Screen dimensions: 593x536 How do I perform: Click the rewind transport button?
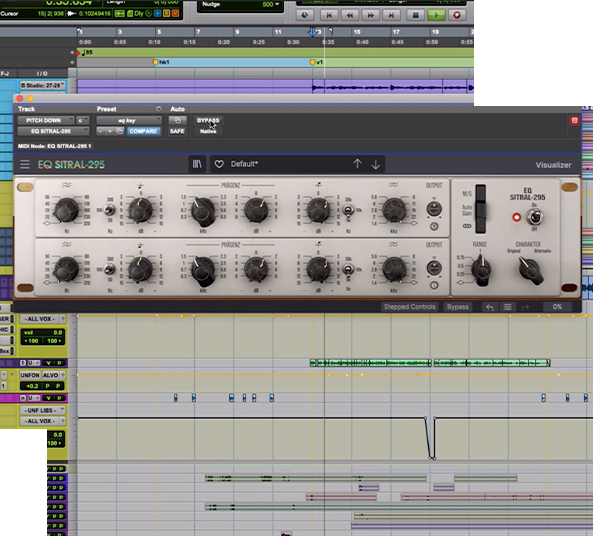click(x=350, y=15)
